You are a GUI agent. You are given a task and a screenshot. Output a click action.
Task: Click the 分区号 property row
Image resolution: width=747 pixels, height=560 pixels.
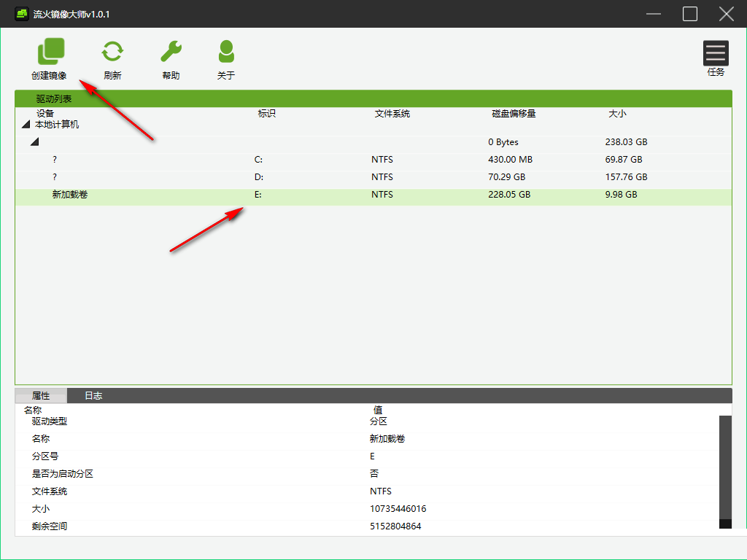point(367,456)
